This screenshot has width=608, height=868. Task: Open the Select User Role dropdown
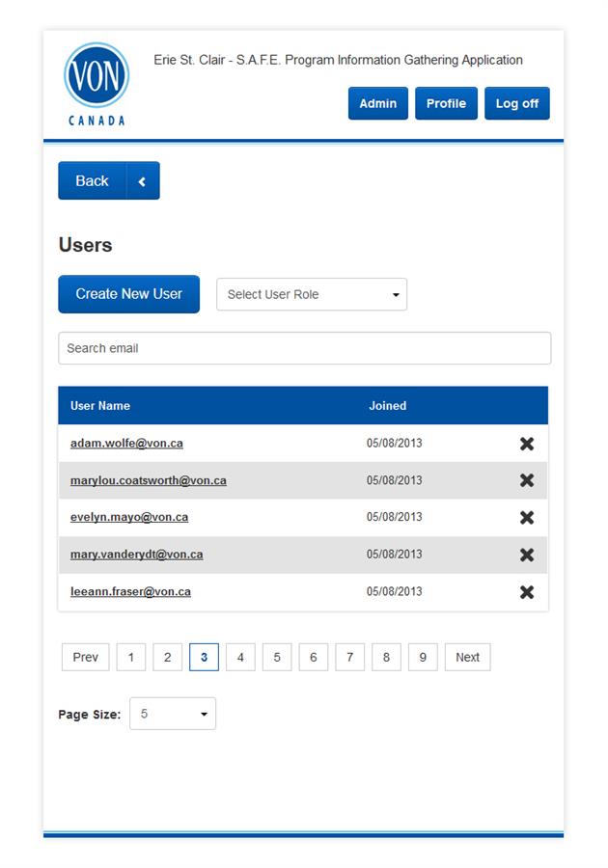(312, 294)
